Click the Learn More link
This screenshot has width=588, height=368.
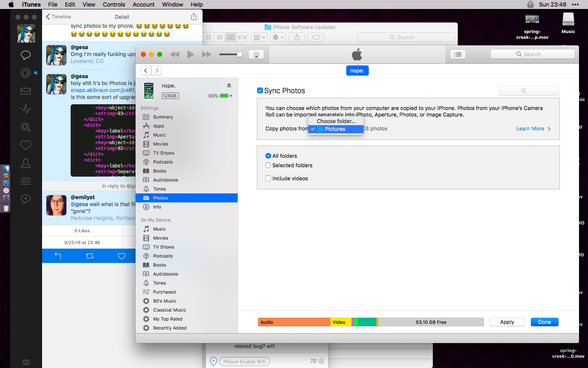tap(533, 128)
